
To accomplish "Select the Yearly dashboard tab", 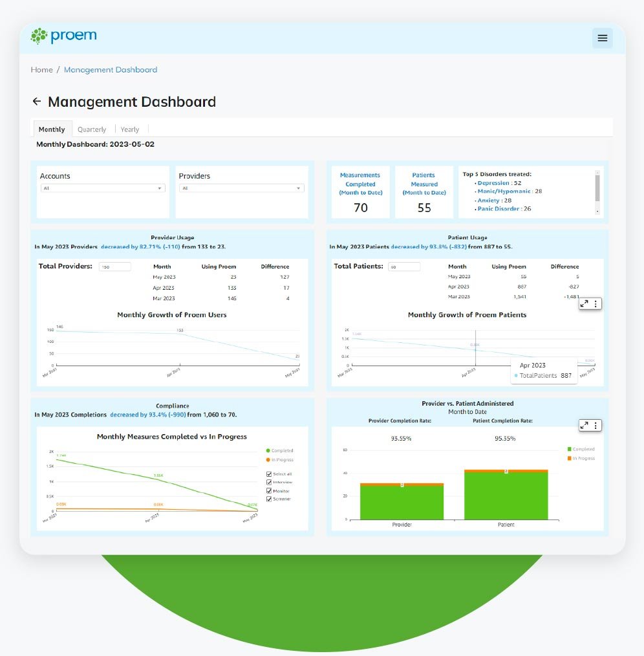I will (130, 129).
